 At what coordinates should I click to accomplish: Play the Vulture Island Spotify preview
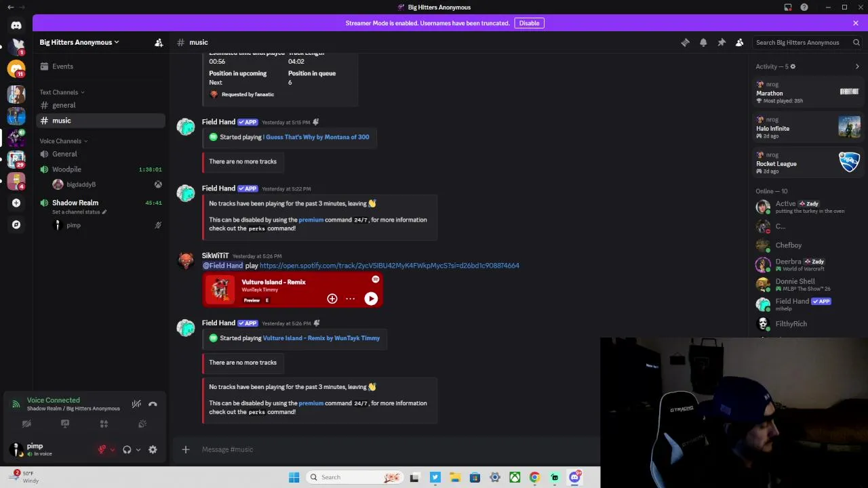pyautogui.click(x=371, y=298)
